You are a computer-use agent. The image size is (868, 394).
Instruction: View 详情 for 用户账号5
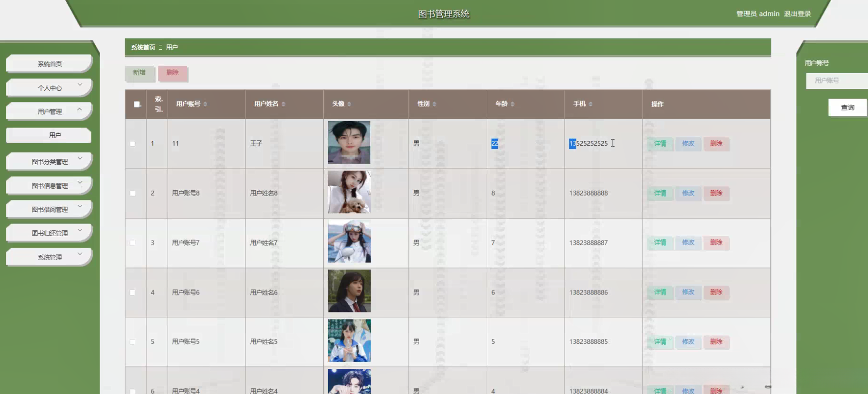[x=660, y=342]
